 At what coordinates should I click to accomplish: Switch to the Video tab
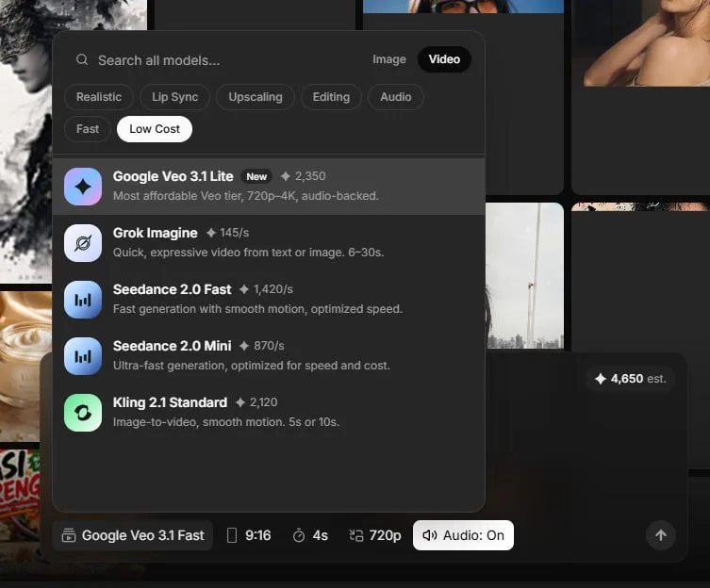(444, 59)
